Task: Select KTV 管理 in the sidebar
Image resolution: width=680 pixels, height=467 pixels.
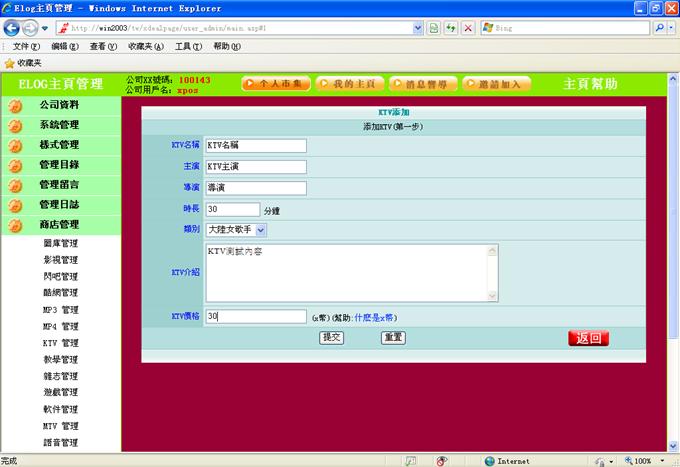Action: [x=60, y=343]
